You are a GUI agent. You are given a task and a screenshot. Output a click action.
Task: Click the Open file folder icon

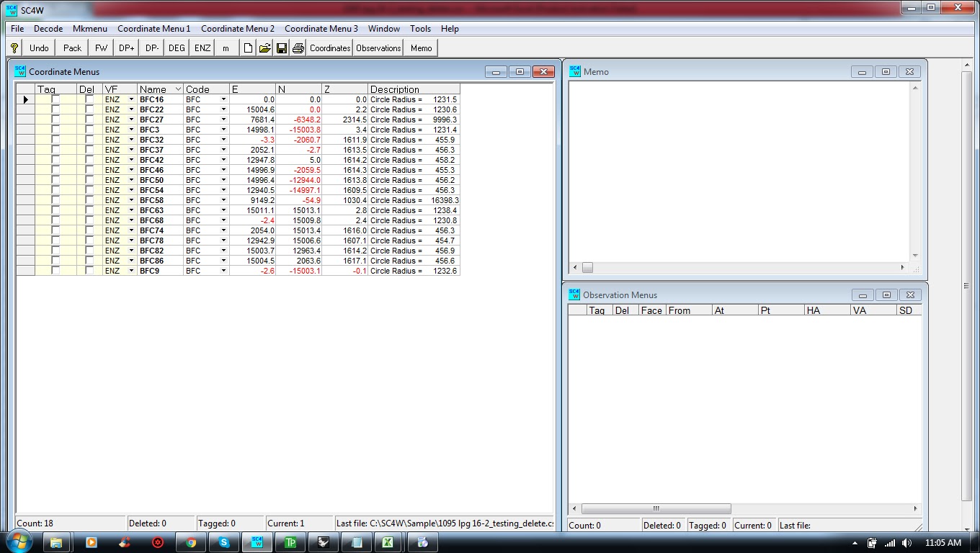tap(264, 48)
